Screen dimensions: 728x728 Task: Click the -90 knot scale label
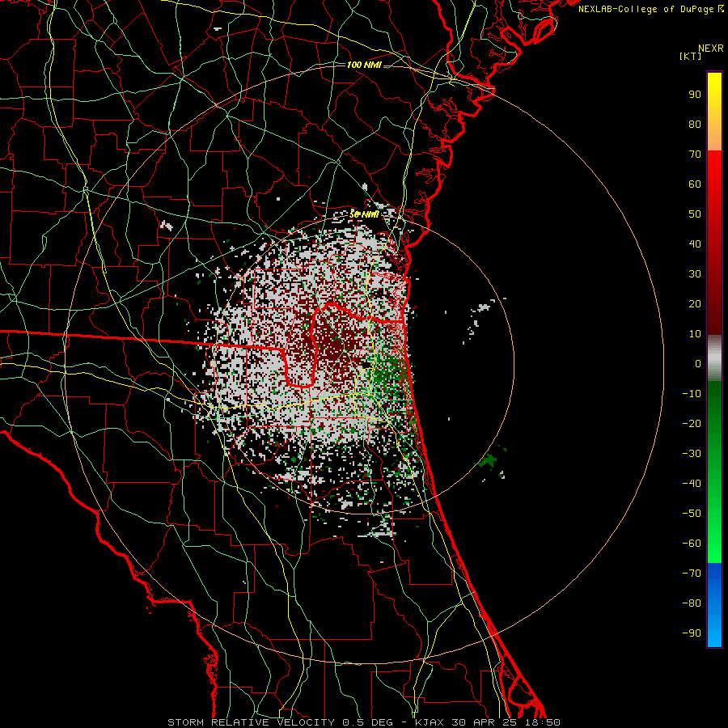coord(692,633)
